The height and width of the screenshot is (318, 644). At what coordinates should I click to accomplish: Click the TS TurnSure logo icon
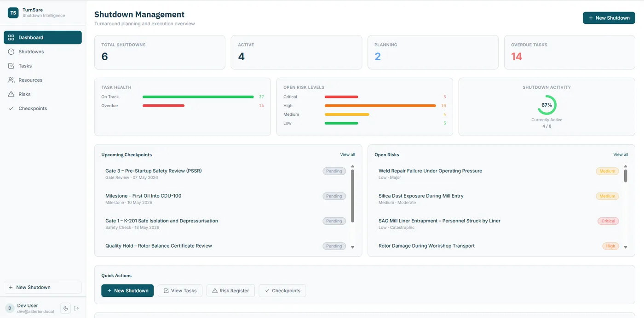[x=13, y=13]
